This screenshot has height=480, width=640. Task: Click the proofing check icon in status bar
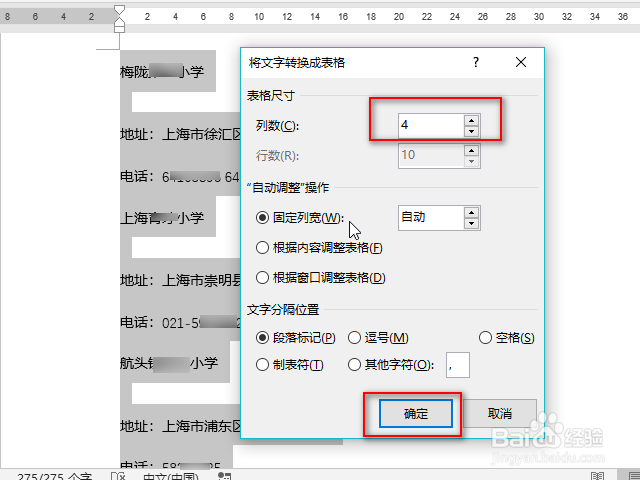(x=118, y=476)
